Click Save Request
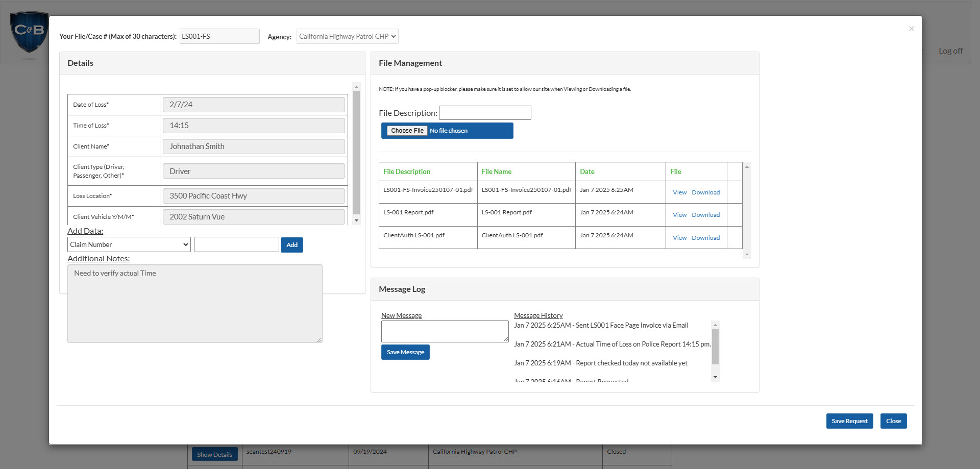This screenshot has height=469, width=980. coord(849,421)
